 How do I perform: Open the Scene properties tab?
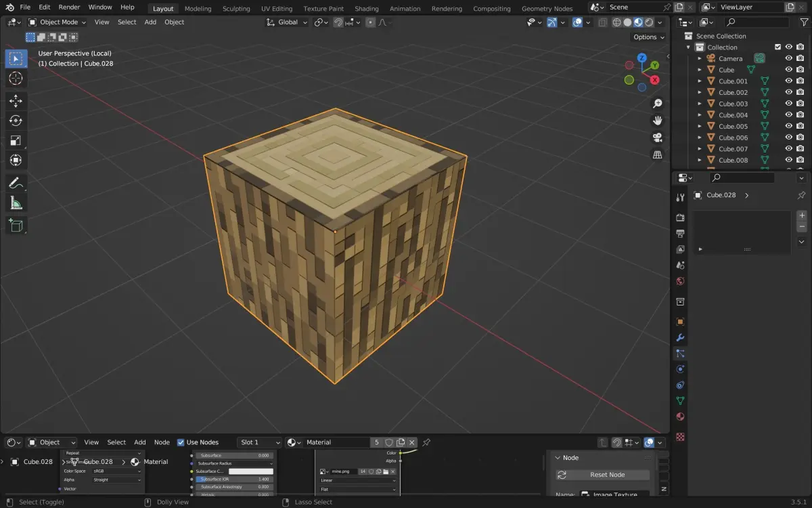[680, 265]
